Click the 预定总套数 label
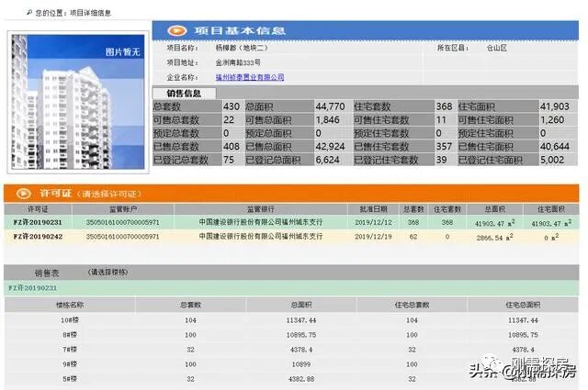Image resolution: width=588 pixels, height=390 pixels. 175,133
